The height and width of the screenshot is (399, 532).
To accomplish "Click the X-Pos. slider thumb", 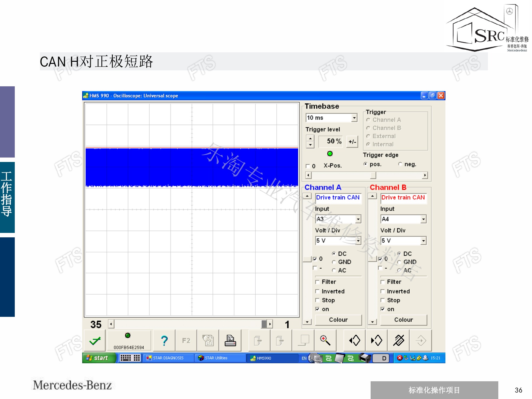I will [373, 175].
